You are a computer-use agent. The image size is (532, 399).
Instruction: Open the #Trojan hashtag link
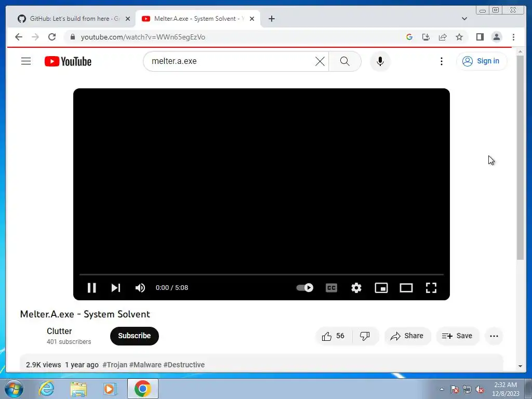coord(115,365)
